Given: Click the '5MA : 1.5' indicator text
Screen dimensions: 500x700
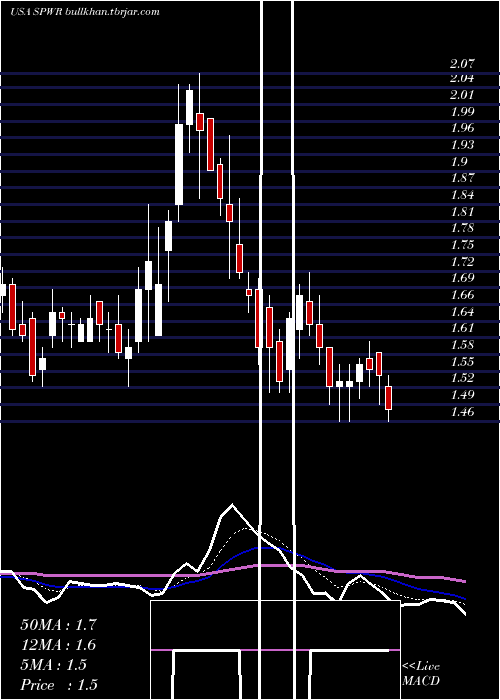Looking at the screenshot, I should (x=54, y=665).
